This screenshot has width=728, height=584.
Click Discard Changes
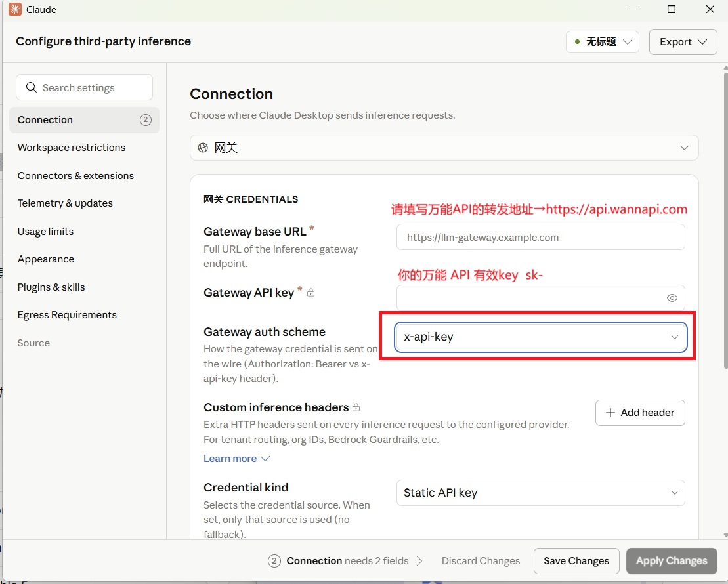pos(481,561)
